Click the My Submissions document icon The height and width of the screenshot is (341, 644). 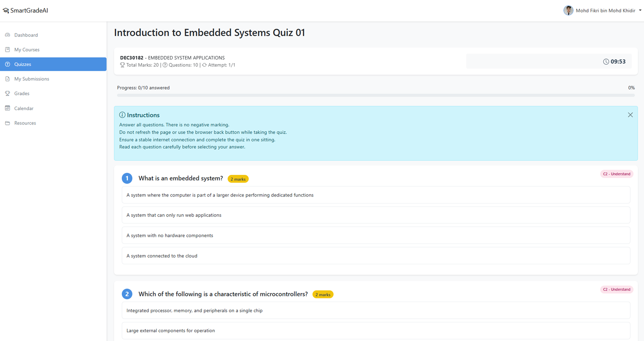point(7,79)
